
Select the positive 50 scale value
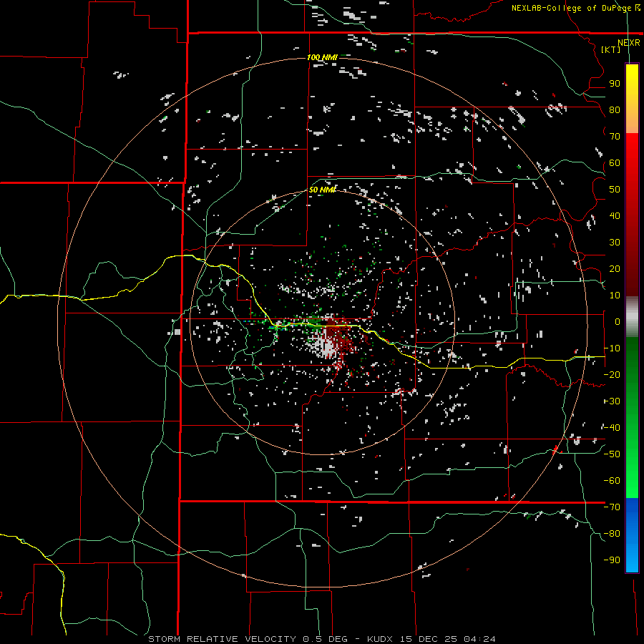(615, 190)
